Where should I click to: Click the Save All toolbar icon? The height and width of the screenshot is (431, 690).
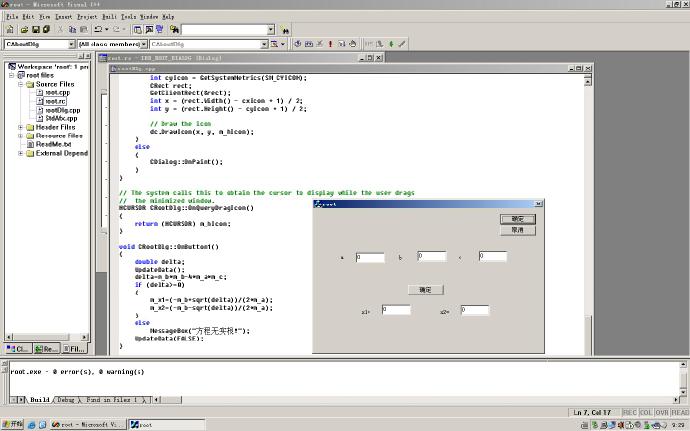point(46,29)
